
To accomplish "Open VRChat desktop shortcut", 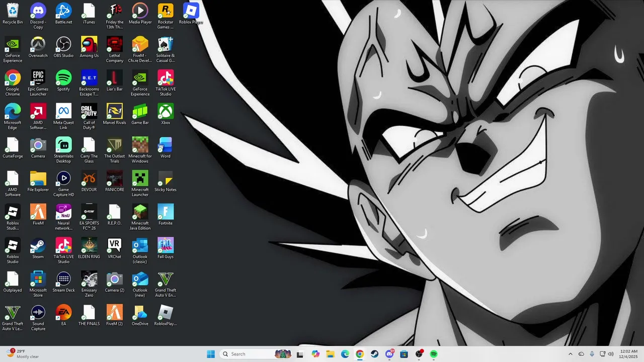I will tap(115, 249).
